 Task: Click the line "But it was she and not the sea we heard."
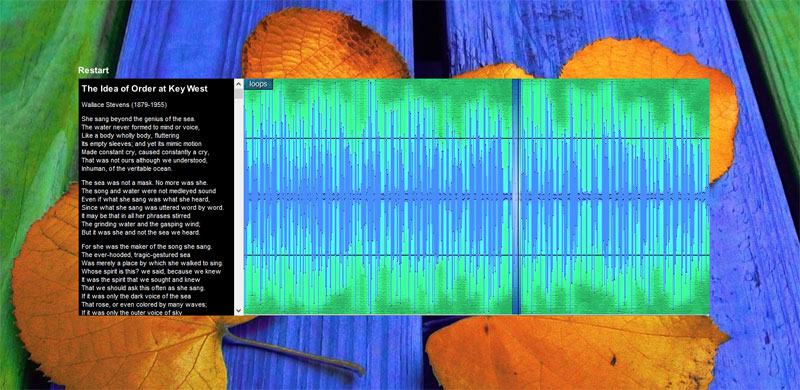(x=141, y=232)
